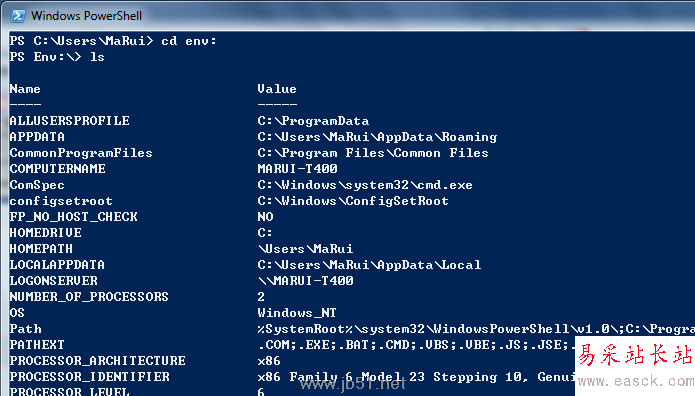Click the Name column header
695x396 pixels.
(25, 89)
